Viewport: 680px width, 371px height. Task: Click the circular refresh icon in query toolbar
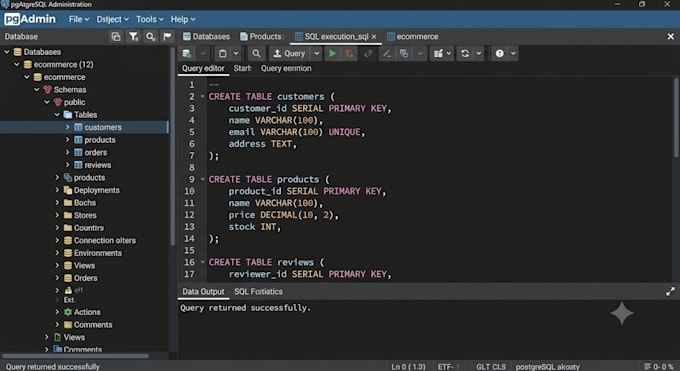(x=465, y=53)
